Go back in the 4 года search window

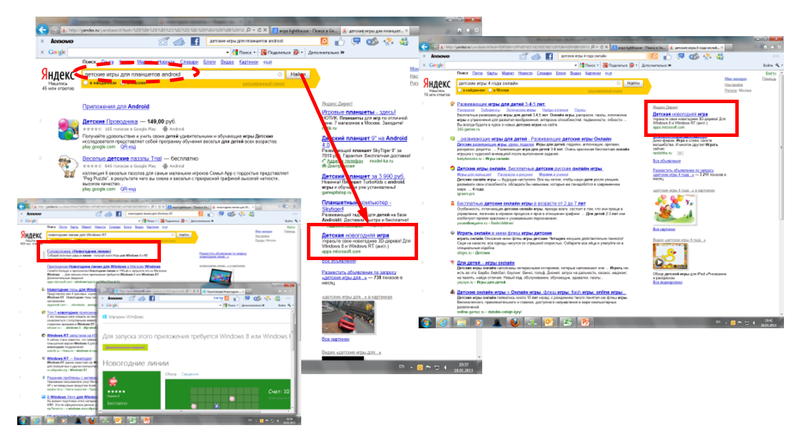coord(424,47)
